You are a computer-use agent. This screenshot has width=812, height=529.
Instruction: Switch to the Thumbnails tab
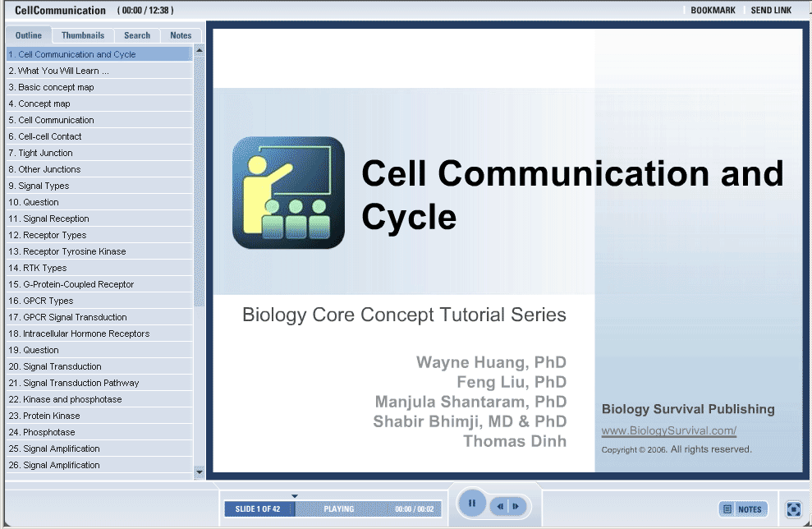click(x=83, y=35)
